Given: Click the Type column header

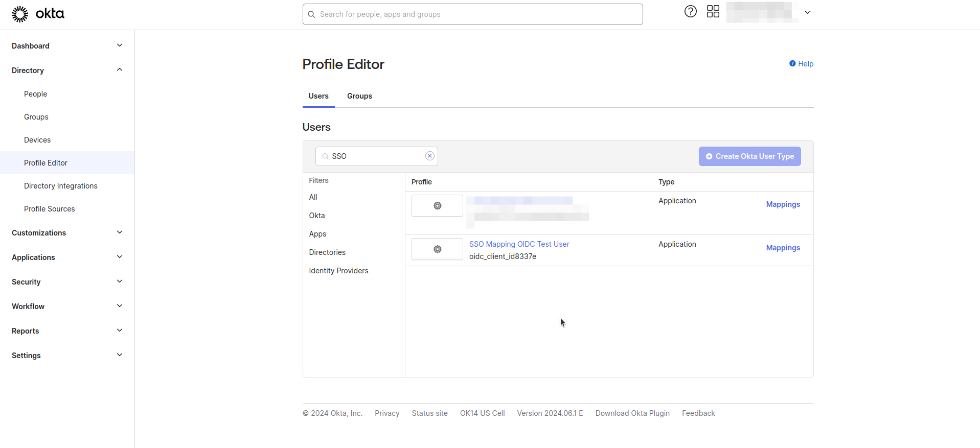Looking at the screenshot, I should click(x=666, y=182).
